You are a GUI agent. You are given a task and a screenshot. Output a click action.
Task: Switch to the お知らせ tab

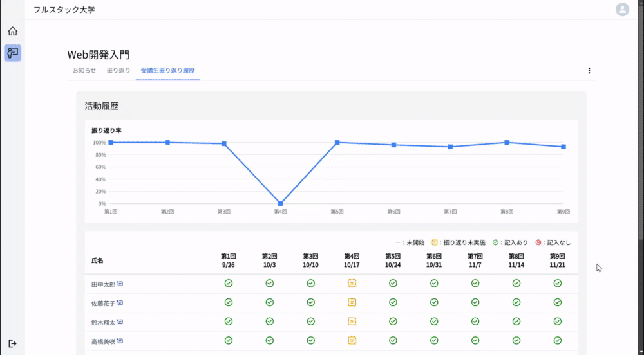coord(84,71)
